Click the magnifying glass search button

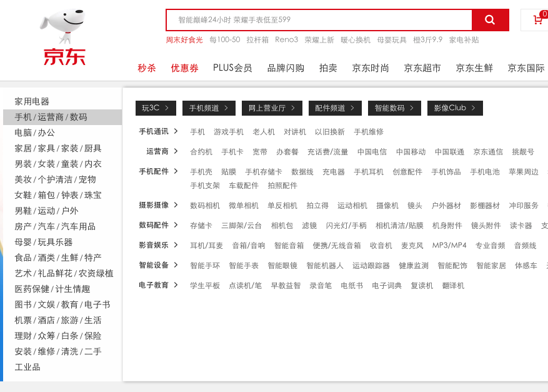tap(490, 20)
